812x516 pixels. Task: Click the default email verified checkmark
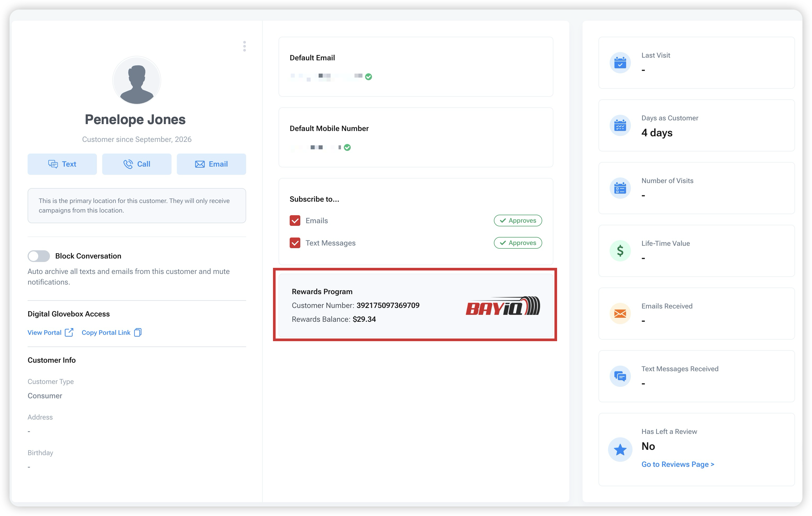[x=369, y=77]
